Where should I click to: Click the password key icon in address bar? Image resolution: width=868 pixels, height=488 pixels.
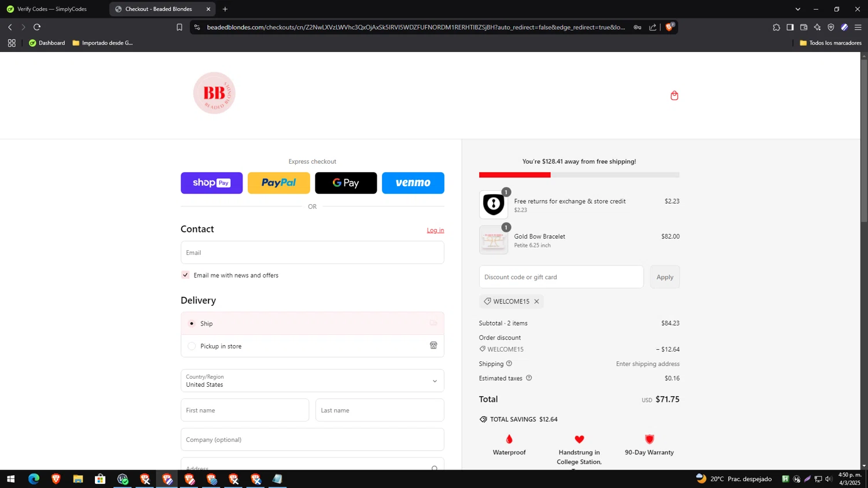(637, 27)
